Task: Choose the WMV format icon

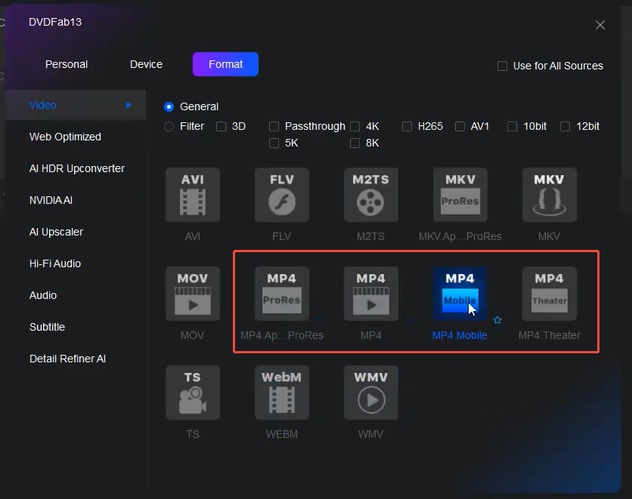Action: [x=371, y=393]
